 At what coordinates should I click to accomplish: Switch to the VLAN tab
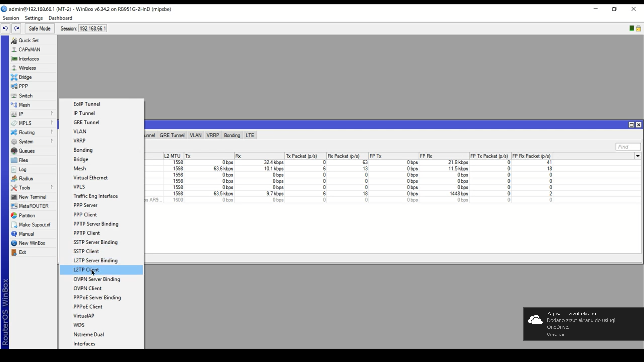196,135
